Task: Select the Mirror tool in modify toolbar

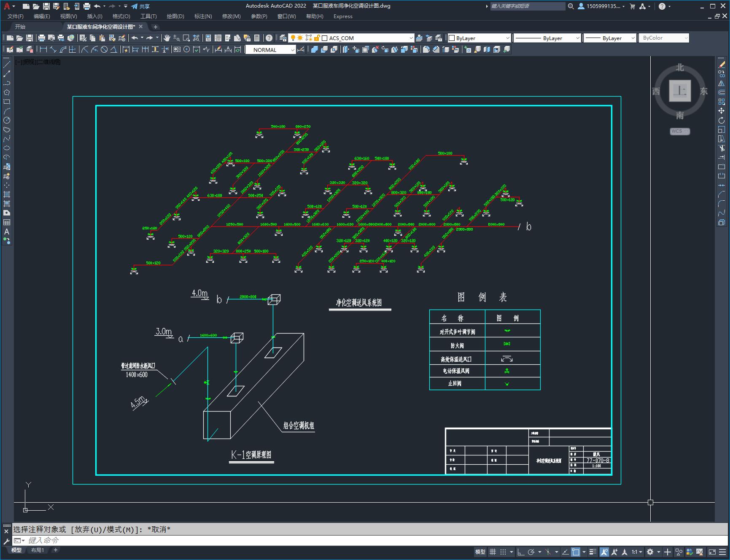Action: (x=722, y=83)
